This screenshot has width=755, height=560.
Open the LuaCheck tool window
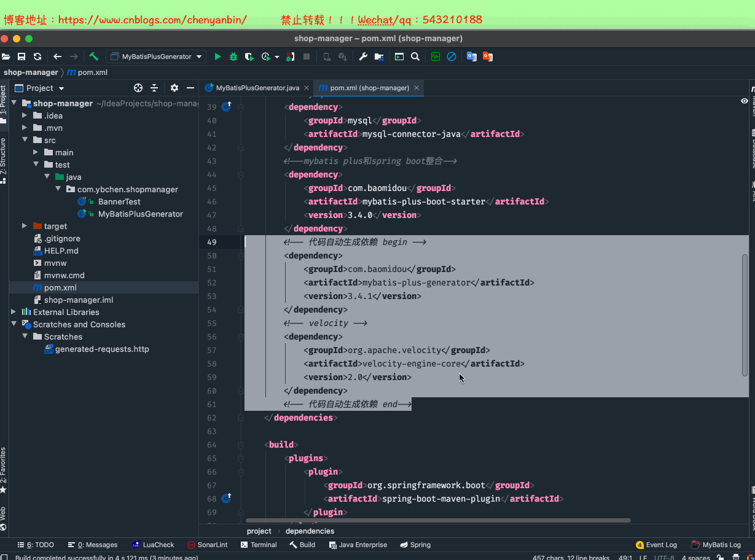coord(153,545)
